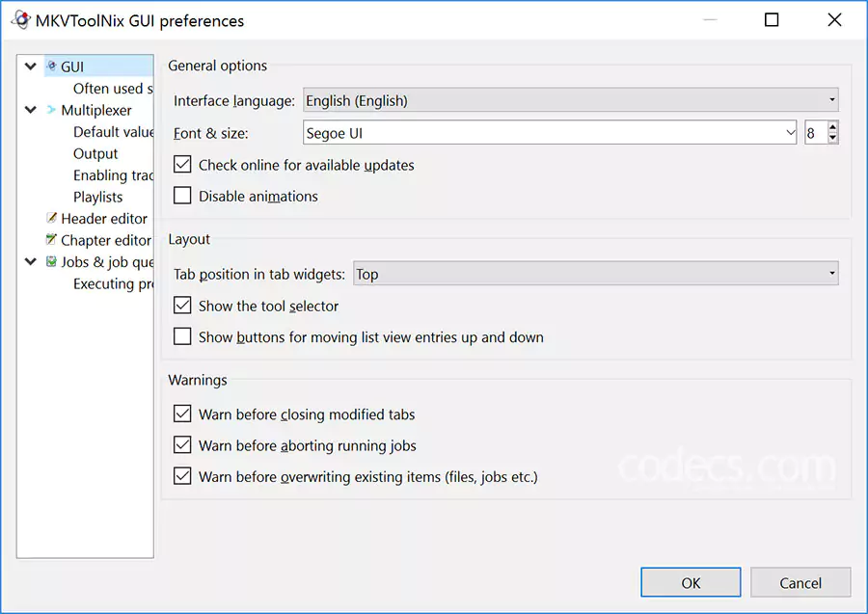Click the Jobs & job queue icon

(52, 261)
